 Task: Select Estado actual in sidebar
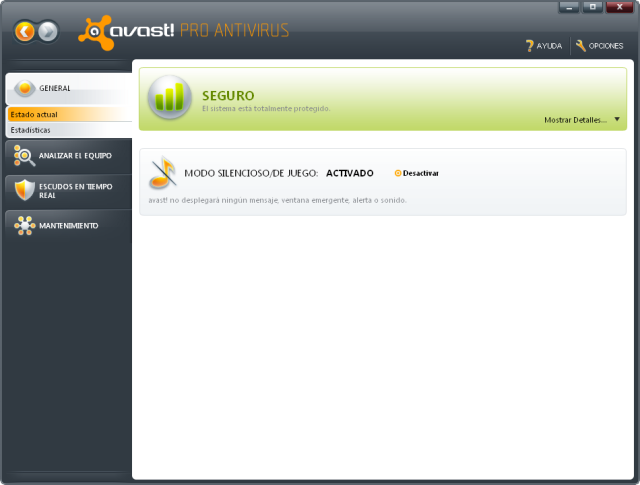tap(35, 114)
